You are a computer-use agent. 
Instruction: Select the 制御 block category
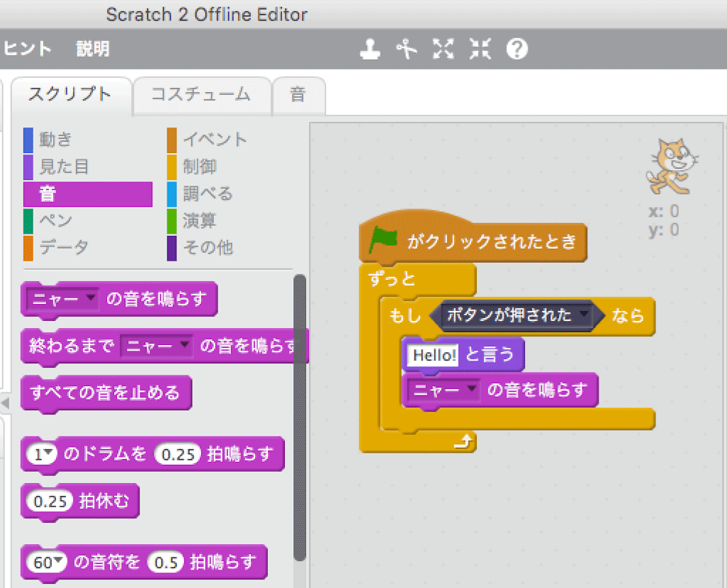pos(193,166)
